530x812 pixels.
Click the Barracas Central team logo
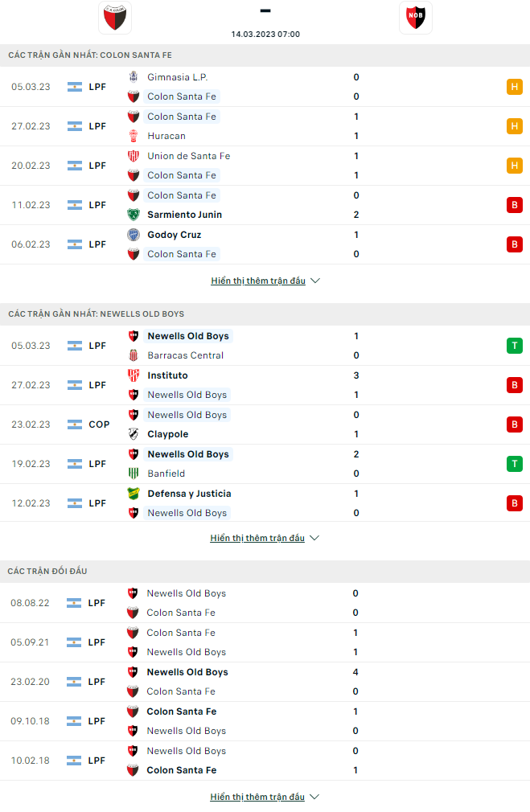pos(134,355)
